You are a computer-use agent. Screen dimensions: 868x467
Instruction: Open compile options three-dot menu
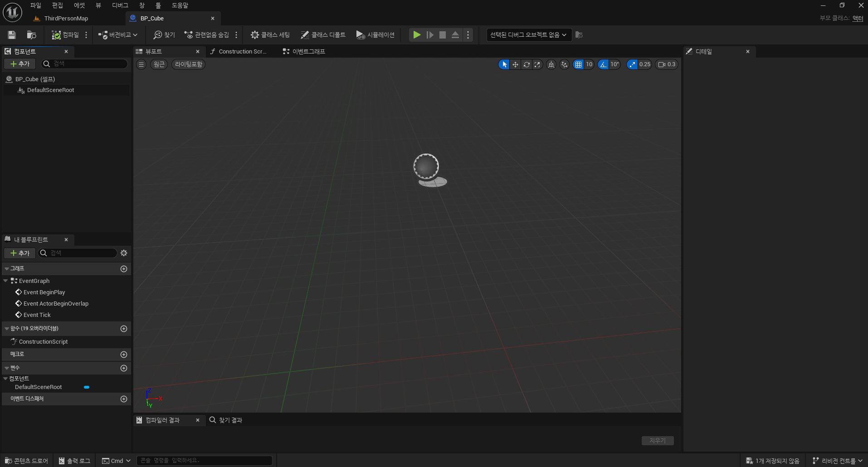click(x=86, y=35)
